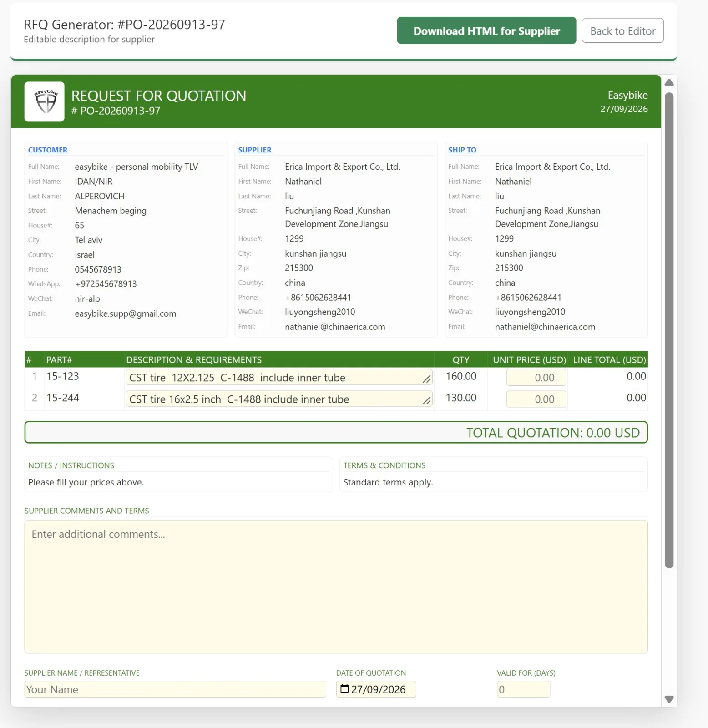The image size is (708, 728).
Task: Click the customer name easybike - personal mobility TLV
Action: pyautogui.click(x=137, y=167)
